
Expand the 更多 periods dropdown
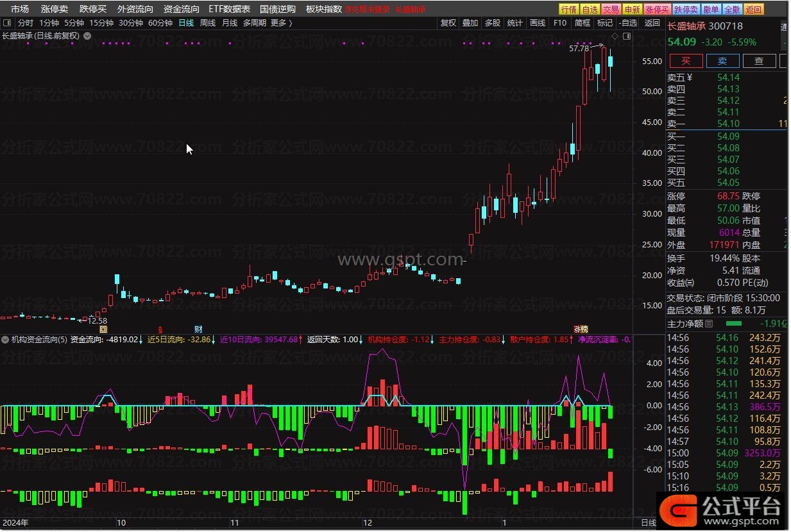(282, 23)
